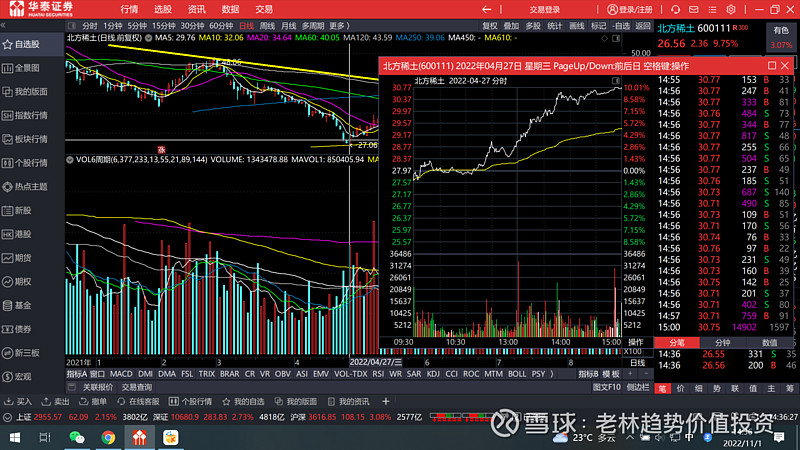The height and width of the screenshot is (450, 800).
Task: Open the 资讯 top menu
Action: click(x=195, y=9)
